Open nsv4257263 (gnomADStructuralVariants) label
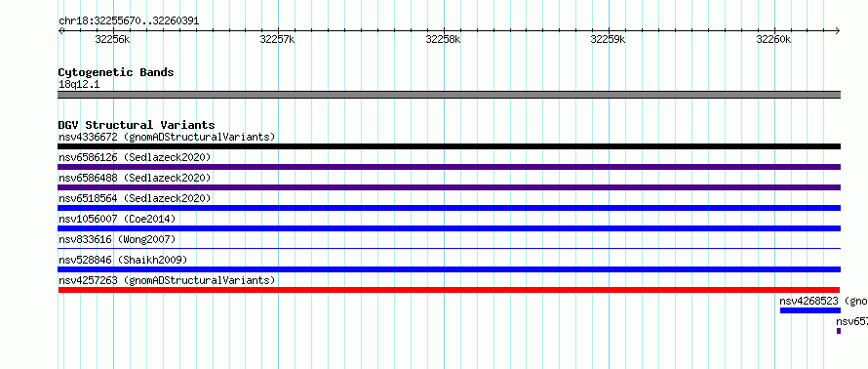The image size is (868, 369). [167, 280]
